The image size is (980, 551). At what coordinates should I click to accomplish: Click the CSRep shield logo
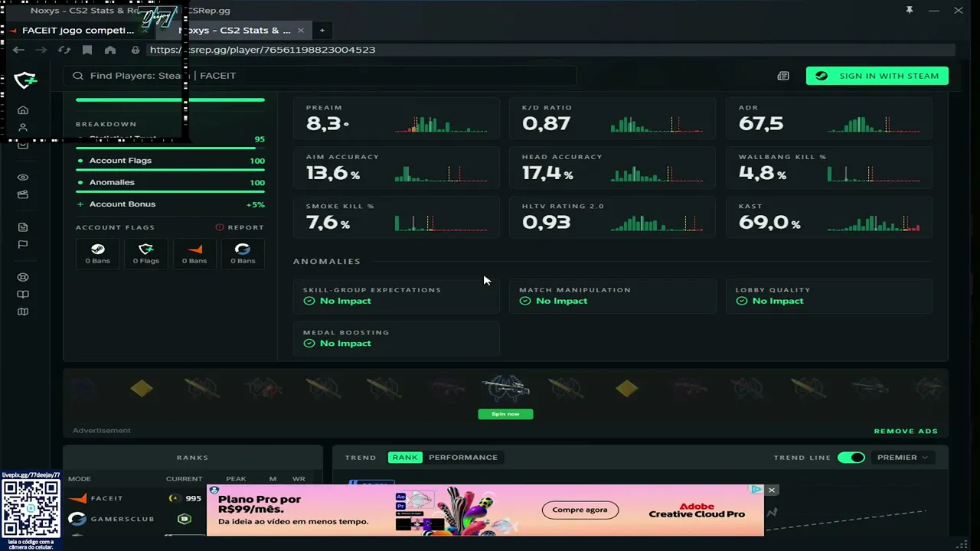(25, 79)
